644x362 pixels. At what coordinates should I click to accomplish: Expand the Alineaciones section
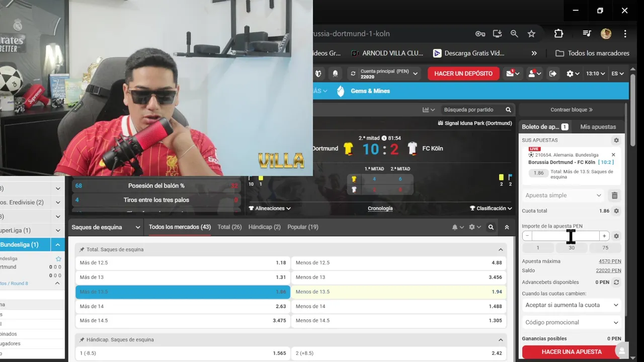point(270,208)
